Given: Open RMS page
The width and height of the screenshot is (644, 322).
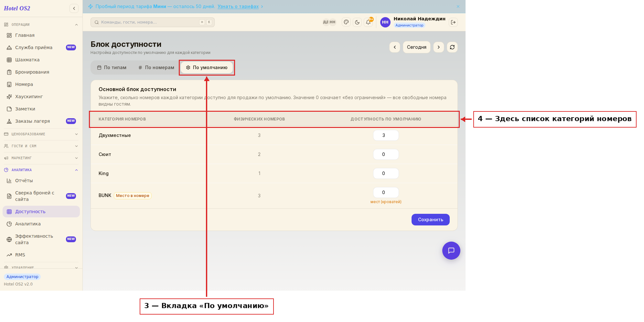Looking at the screenshot, I should (41, 255).
